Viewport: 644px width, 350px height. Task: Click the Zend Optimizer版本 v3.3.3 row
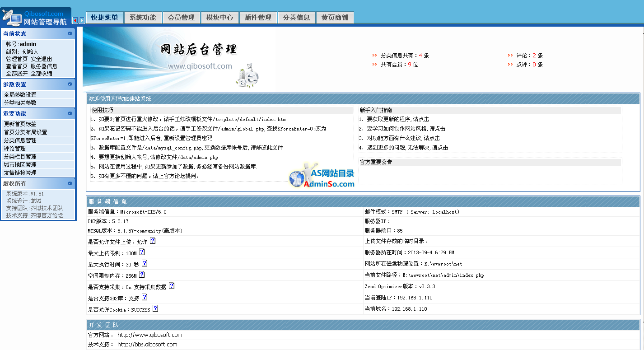point(501,286)
